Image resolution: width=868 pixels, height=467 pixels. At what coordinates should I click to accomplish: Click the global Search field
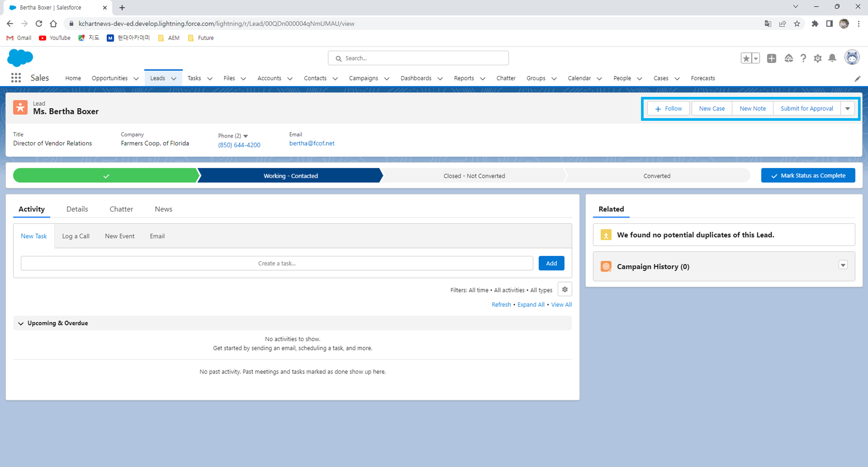418,58
